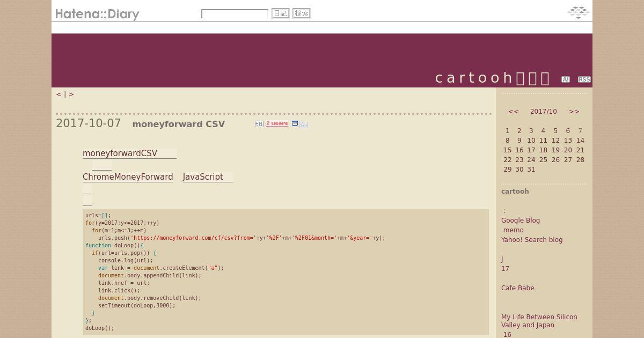Screen dimensions: 644x338
Task: Click the urls=[]; code line
Action: pyautogui.click(x=98, y=215)
